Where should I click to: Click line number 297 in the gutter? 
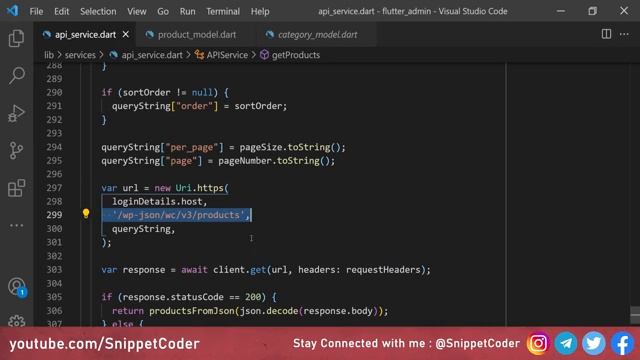(x=54, y=188)
